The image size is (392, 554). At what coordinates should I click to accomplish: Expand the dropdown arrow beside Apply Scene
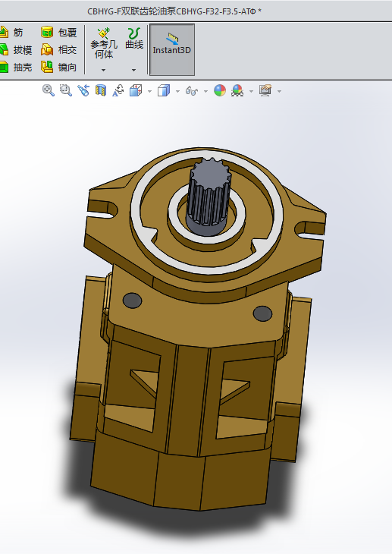pyautogui.click(x=251, y=91)
